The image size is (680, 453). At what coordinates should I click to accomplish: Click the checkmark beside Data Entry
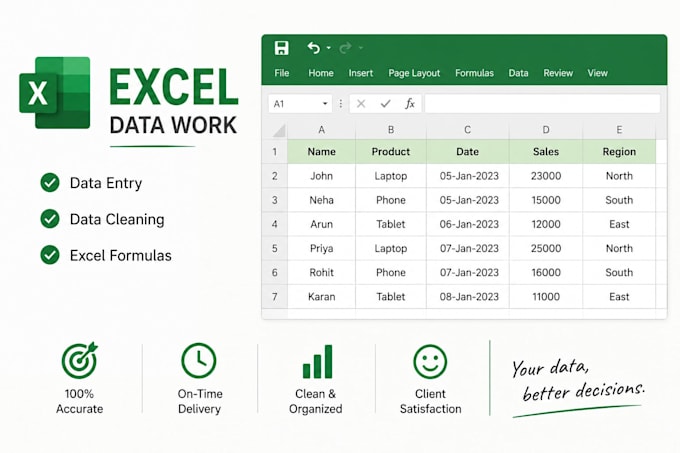point(50,183)
